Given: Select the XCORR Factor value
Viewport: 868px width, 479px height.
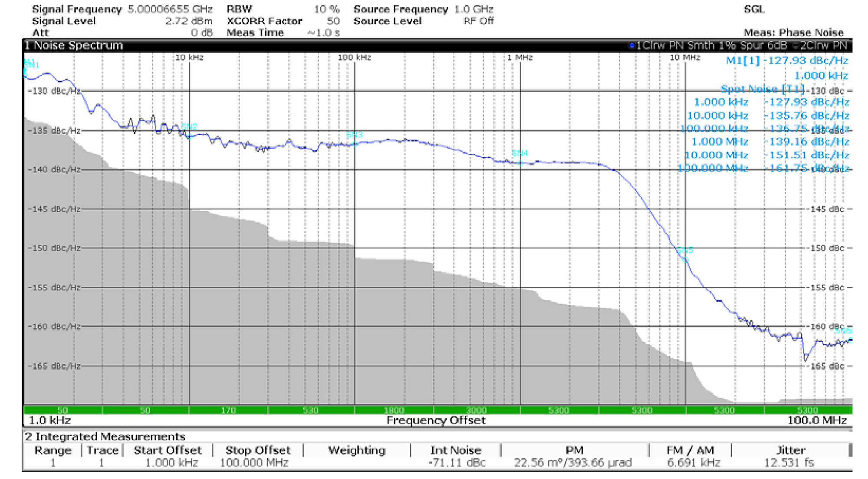Looking at the screenshot, I should (333, 21).
